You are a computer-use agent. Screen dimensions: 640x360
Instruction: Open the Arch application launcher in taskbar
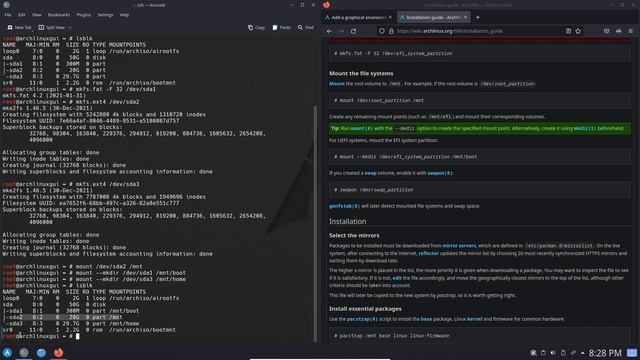(x=7, y=353)
